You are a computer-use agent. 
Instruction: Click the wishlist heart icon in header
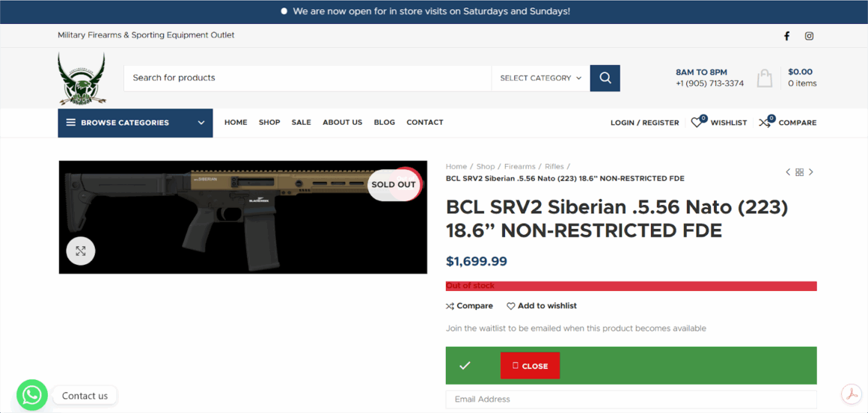697,123
